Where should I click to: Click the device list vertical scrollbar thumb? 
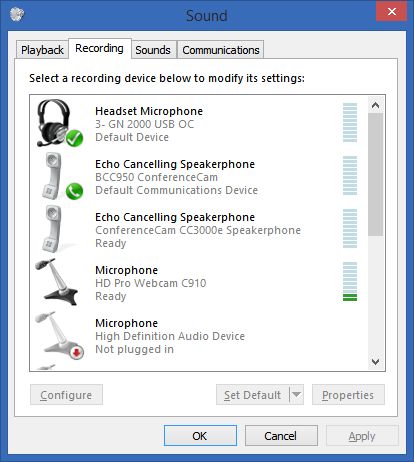point(376,174)
